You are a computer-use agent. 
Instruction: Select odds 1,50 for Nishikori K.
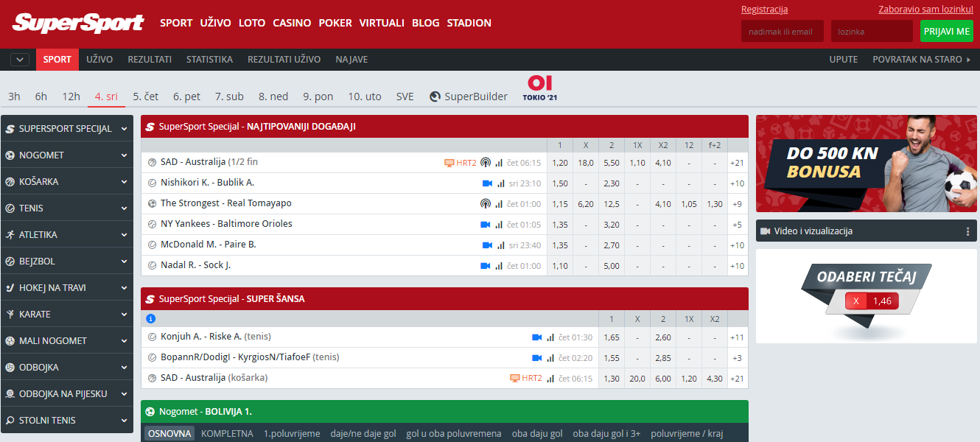[x=560, y=183]
